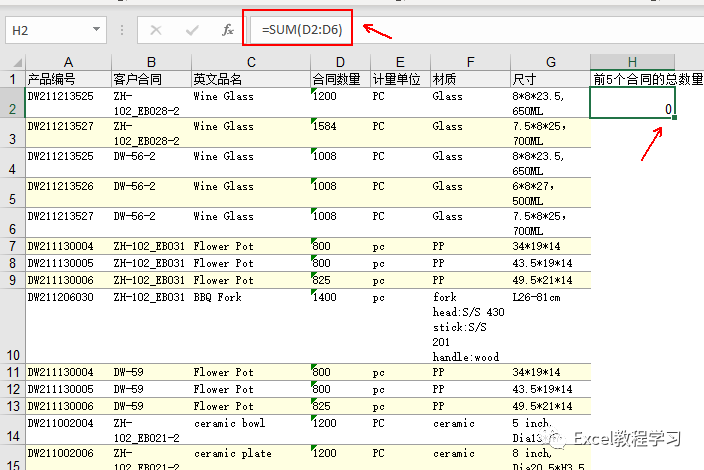Click the Name Box showing H2
Image resolution: width=704 pixels, height=470 pixels.
56,30
